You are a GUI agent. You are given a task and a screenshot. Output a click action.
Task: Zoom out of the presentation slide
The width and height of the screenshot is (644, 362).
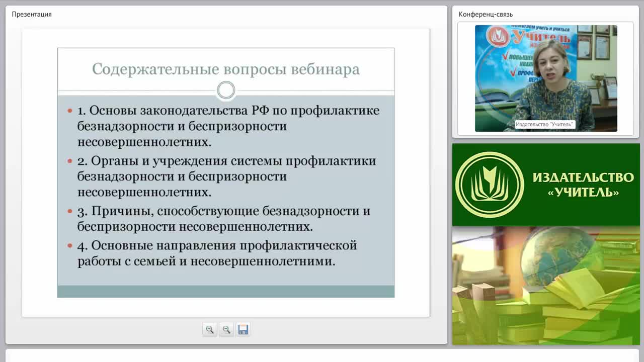(x=226, y=329)
